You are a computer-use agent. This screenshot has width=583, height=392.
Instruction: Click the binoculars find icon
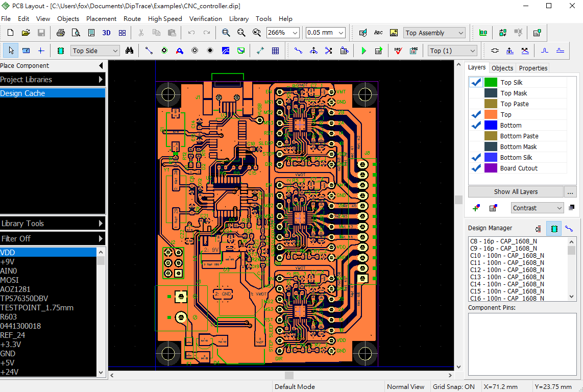pyautogui.click(x=129, y=51)
